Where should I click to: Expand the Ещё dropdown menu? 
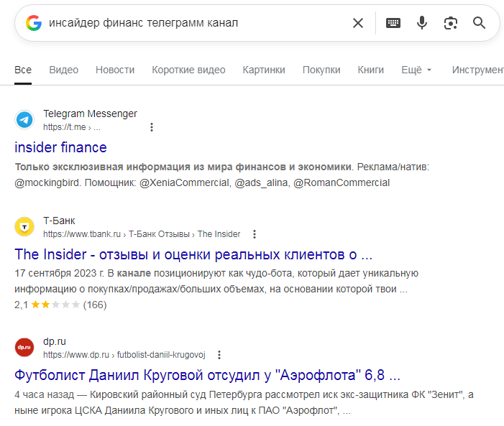click(x=416, y=70)
